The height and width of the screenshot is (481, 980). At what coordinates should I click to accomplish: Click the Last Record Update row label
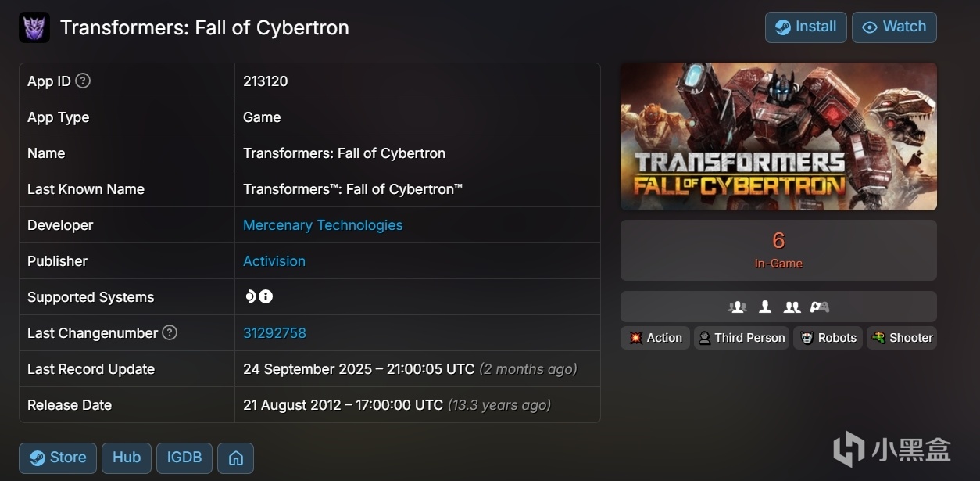[x=91, y=369]
